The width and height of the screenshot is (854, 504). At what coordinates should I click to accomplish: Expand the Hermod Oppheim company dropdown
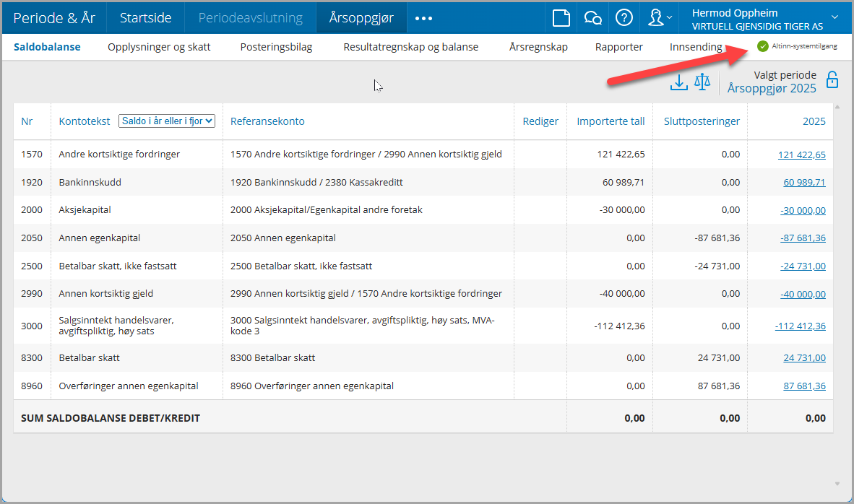point(835,17)
